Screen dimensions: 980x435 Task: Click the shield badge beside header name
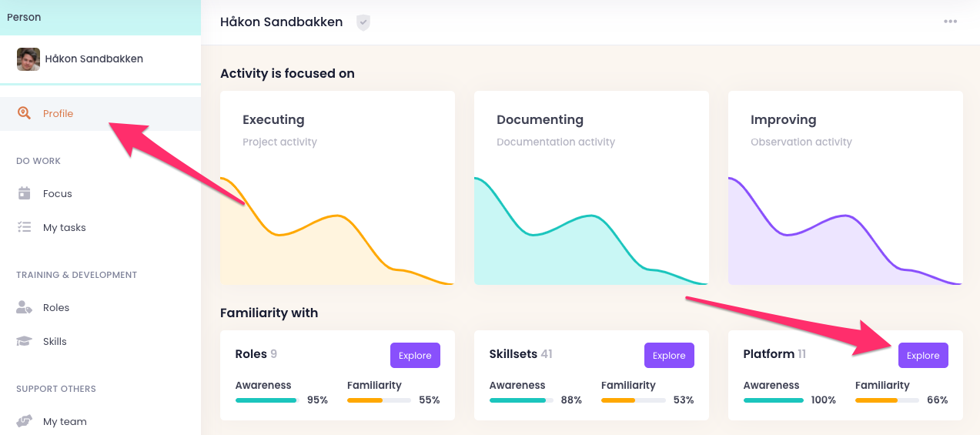(x=363, y=22)
